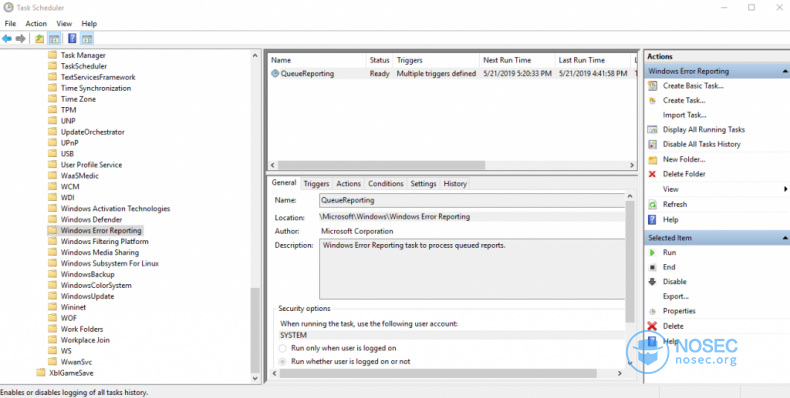Switch to the History tab

click(x=455, y=184)
